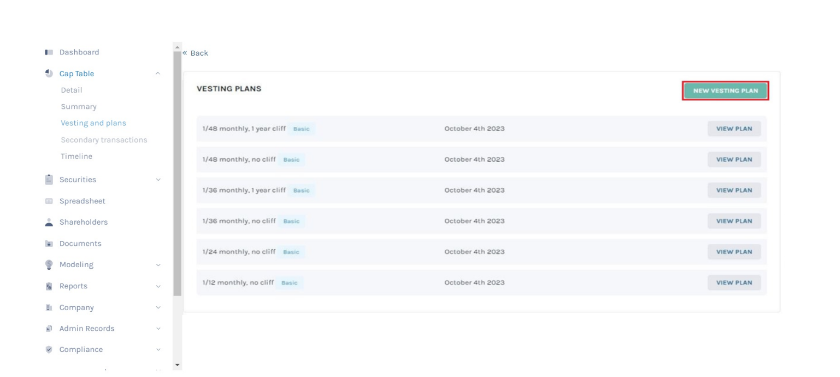Click the sidebar vertical scrollbar thumb

[177, 174]
